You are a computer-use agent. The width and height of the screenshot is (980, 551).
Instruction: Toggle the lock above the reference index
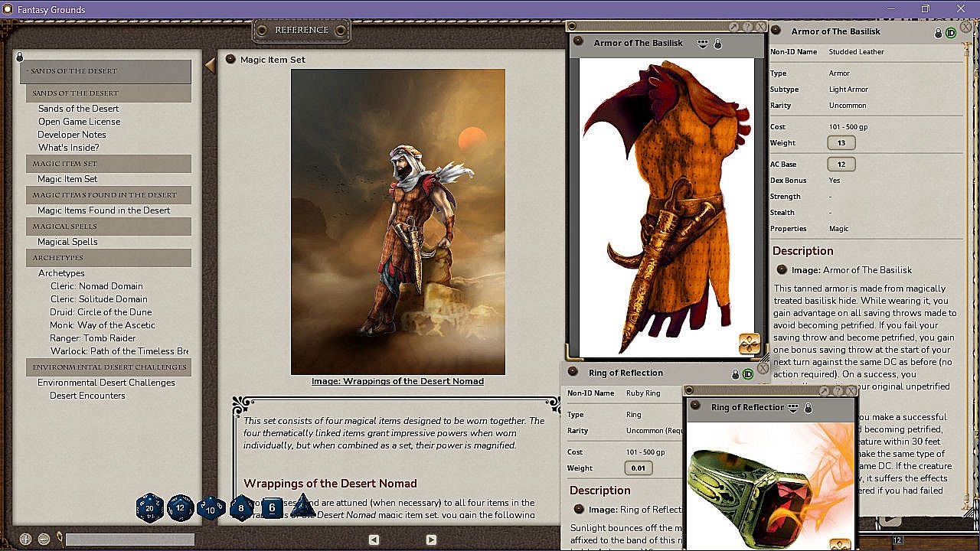pos(20,56)
